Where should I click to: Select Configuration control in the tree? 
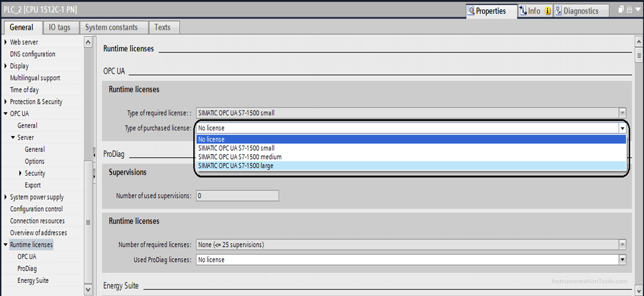point(36,209)
